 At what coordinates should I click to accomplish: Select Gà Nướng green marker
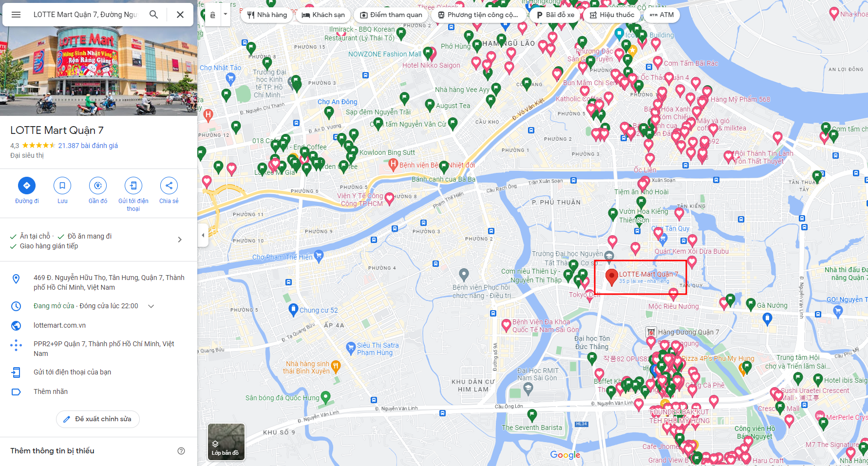[751, 304]
